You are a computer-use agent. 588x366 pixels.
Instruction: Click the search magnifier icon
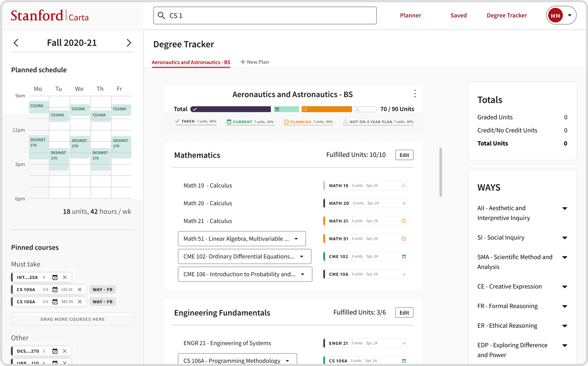(x=161, y=15)
